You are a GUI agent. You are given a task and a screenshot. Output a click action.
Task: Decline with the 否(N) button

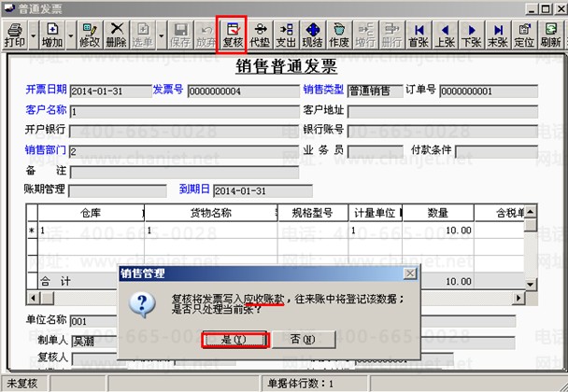[304, 340]
